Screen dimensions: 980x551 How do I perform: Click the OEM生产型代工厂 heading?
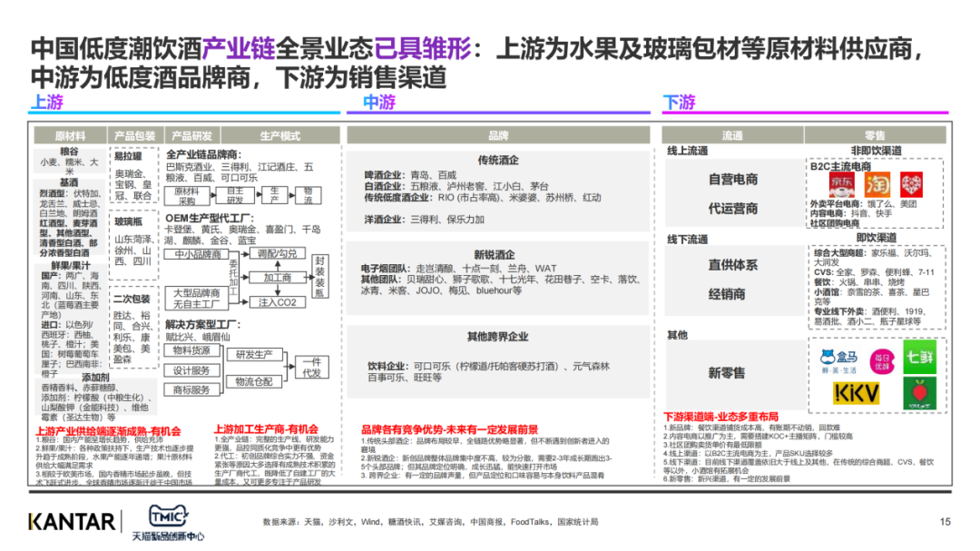coord(210,218)
